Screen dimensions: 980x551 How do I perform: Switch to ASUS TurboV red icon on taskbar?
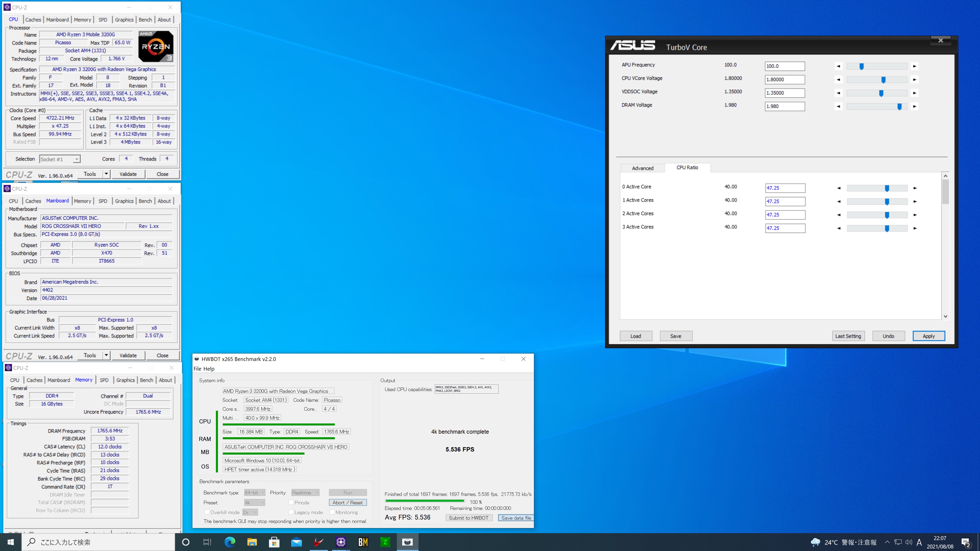coord(318,542)
